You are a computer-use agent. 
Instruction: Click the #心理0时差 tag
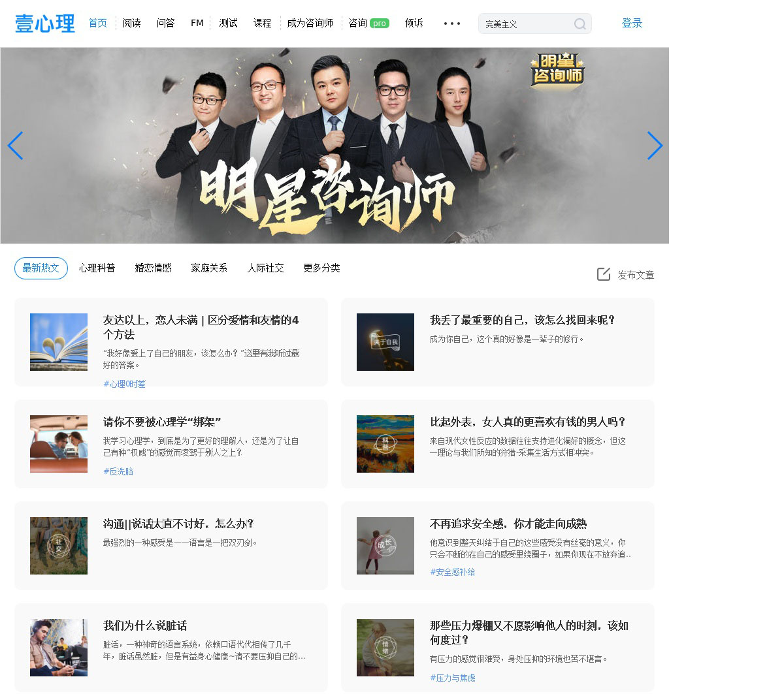124,384
